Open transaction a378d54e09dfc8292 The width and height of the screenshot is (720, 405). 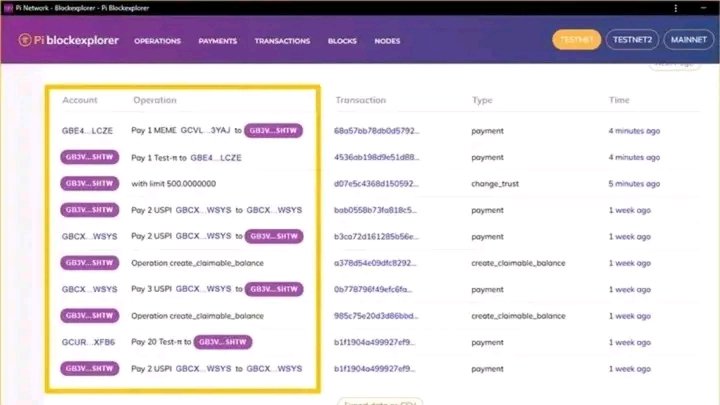[375, 263]
